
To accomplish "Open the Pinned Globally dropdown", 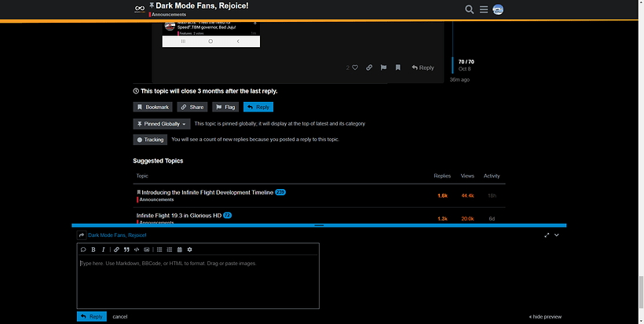I will (x=162, y=124).
